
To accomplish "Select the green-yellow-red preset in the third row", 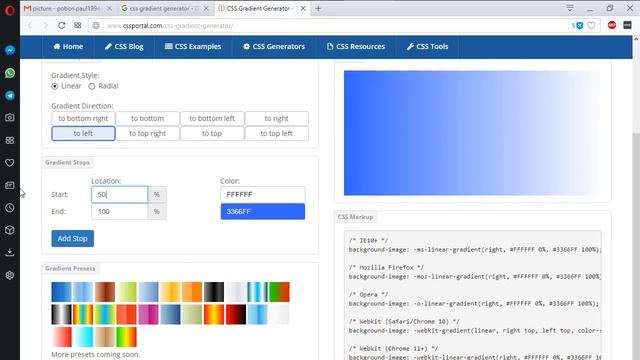I will pyautogui.click(x=127, y=337).
